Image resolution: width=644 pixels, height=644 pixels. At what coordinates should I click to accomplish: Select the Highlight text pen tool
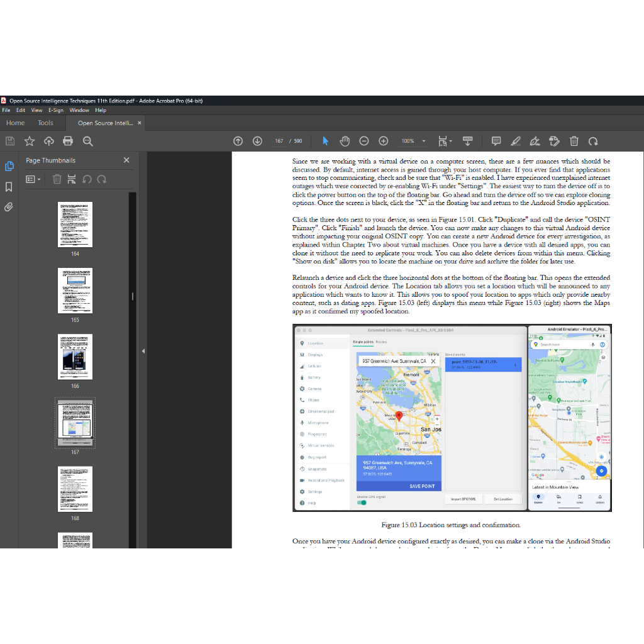tap(516, 141)
